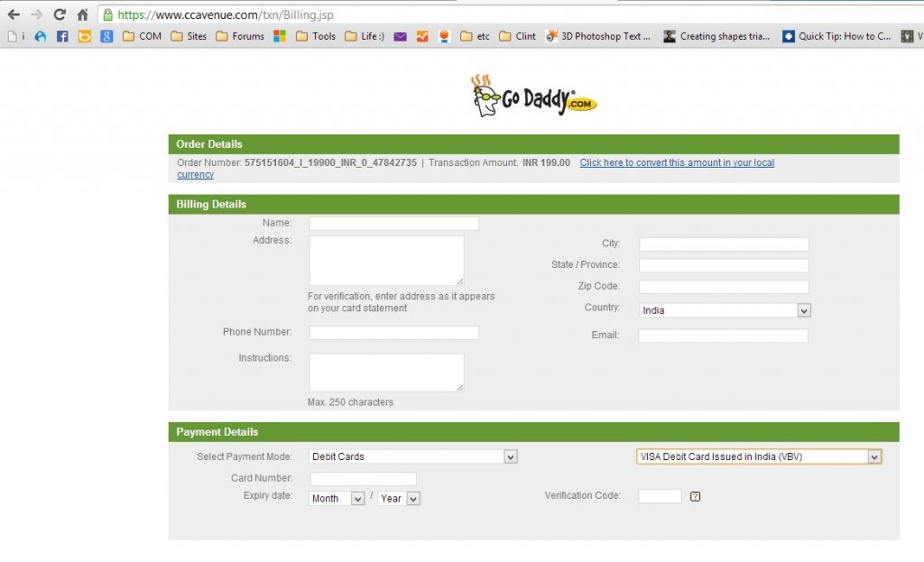Open the Clint bookmarks folder
The image size is (924, 562).
click(x=517, y=36)
